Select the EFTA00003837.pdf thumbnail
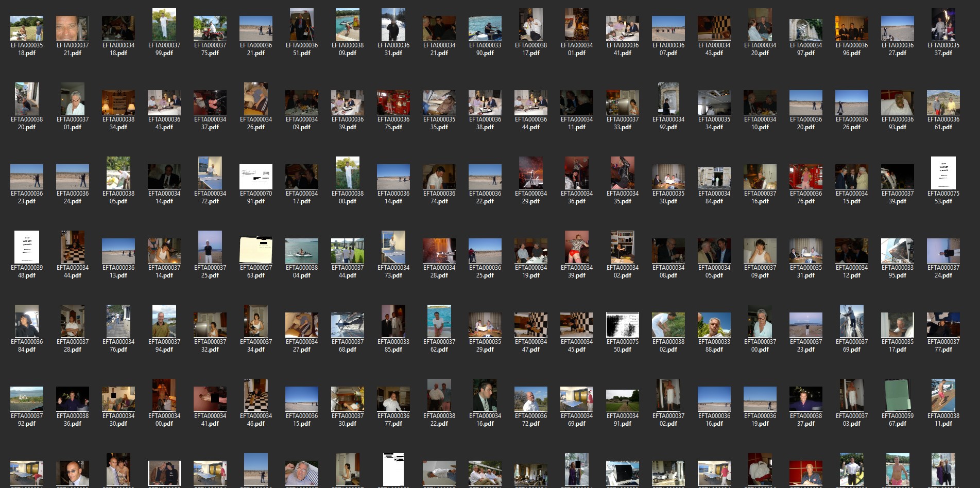980x488 pixels. [x=806, y=399]
